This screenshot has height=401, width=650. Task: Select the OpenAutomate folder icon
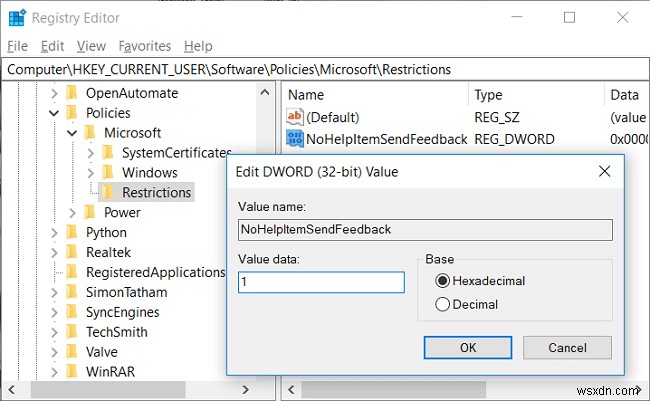click(x=72, y=93)
